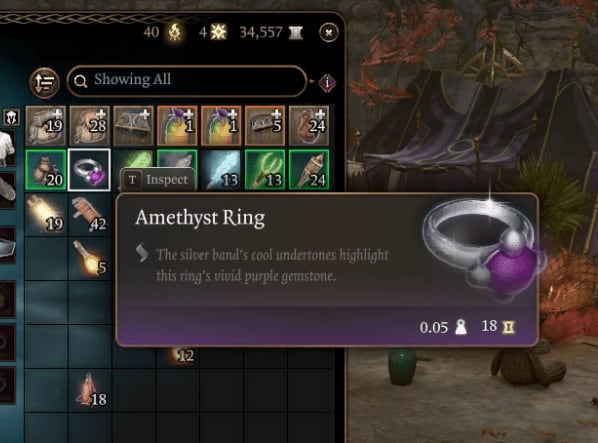Open the purple diamond info icon
The height and width of the screenshot is (443, 598).
pyautogui.click(x=327, y=82)
